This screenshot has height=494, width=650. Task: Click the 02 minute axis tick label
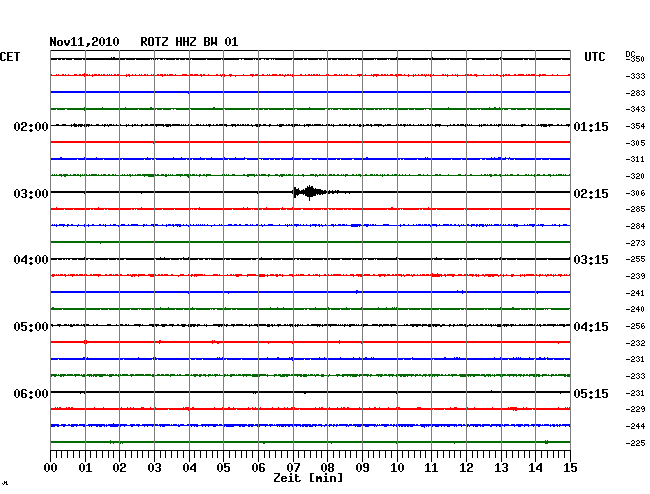[119, 467]
